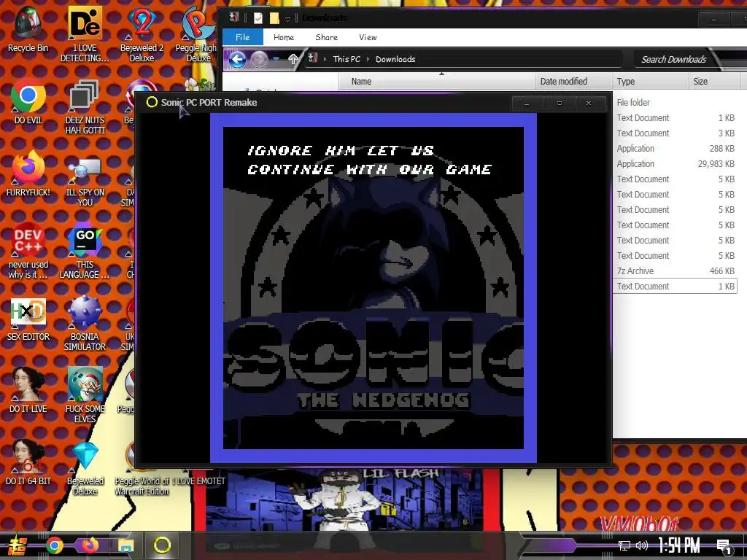This screenshot has height=560, width=747.
Task: Open the notification center icon
Action: pyautogui.click(x=724, y=547)
